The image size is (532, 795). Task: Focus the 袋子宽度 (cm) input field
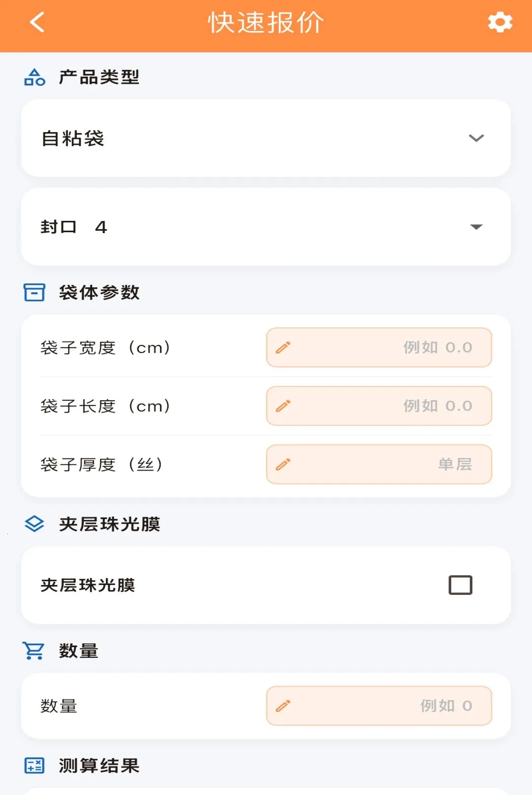379,347
